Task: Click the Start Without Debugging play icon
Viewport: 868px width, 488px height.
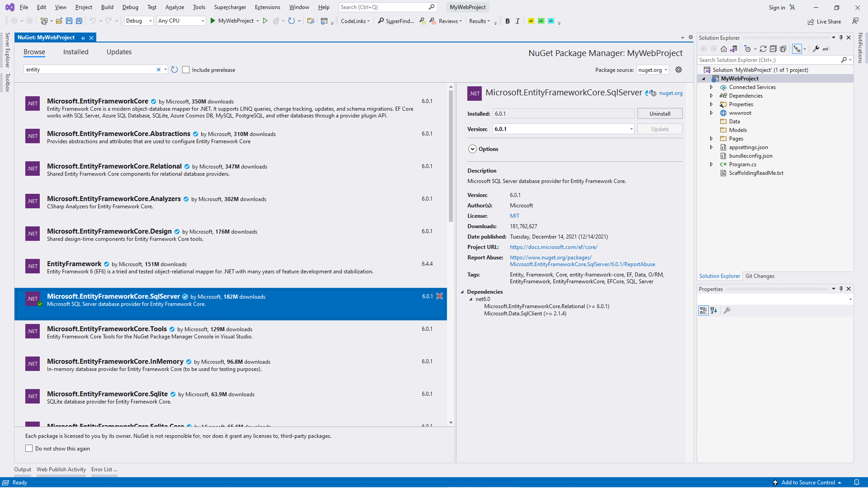Action: tap(265, 21)
